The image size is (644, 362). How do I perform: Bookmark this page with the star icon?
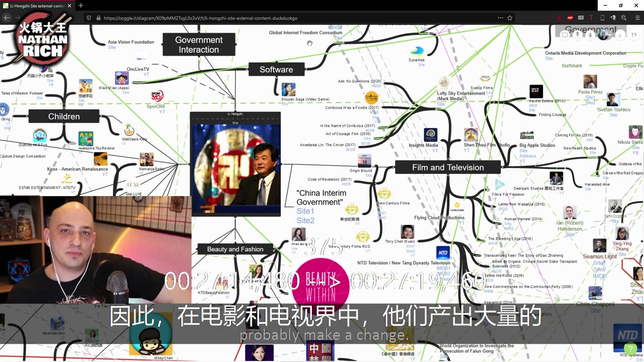(510, 18)
